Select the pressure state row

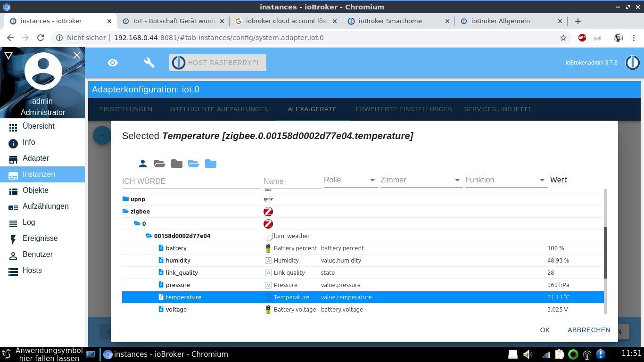tap(363, 285)
